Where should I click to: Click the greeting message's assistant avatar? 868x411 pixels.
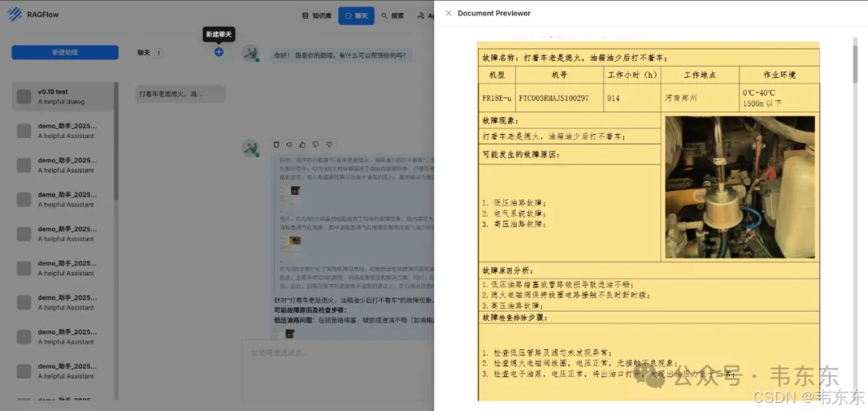250,53
